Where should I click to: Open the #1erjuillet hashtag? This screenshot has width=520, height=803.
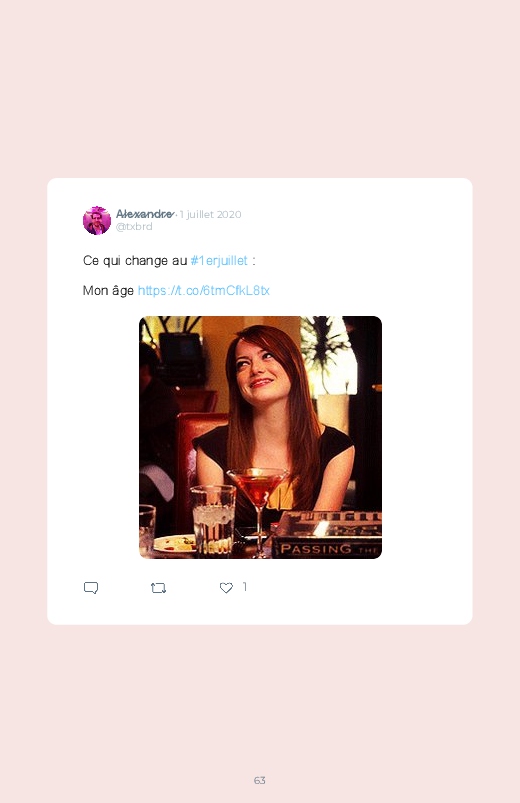(x=219, y=261)
